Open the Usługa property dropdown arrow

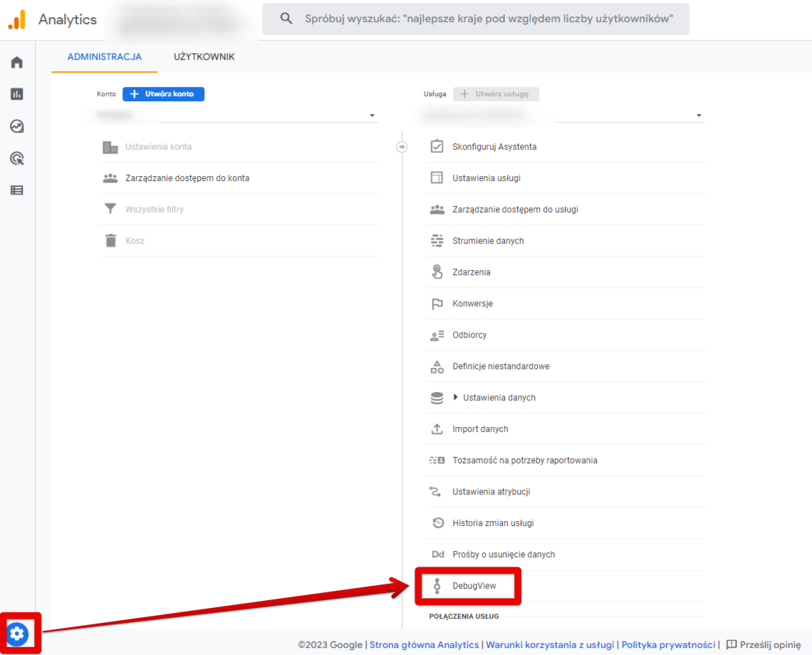699,115
